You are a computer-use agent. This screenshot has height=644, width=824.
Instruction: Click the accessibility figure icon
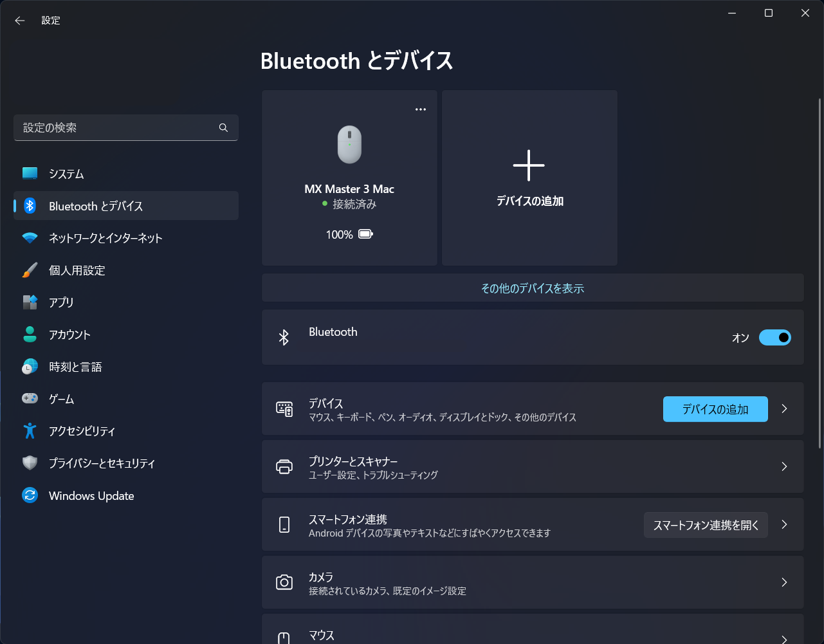coord(30,431)
